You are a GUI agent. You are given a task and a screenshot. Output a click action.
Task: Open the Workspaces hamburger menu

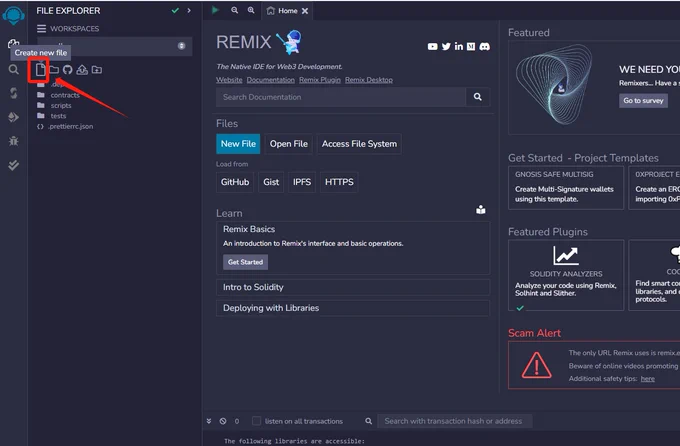coord(41,29)
